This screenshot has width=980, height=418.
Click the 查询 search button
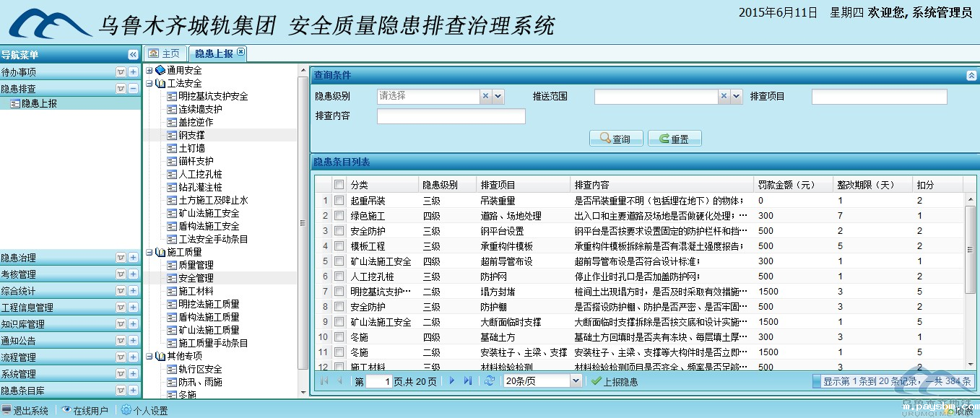[x=615, y=139]
